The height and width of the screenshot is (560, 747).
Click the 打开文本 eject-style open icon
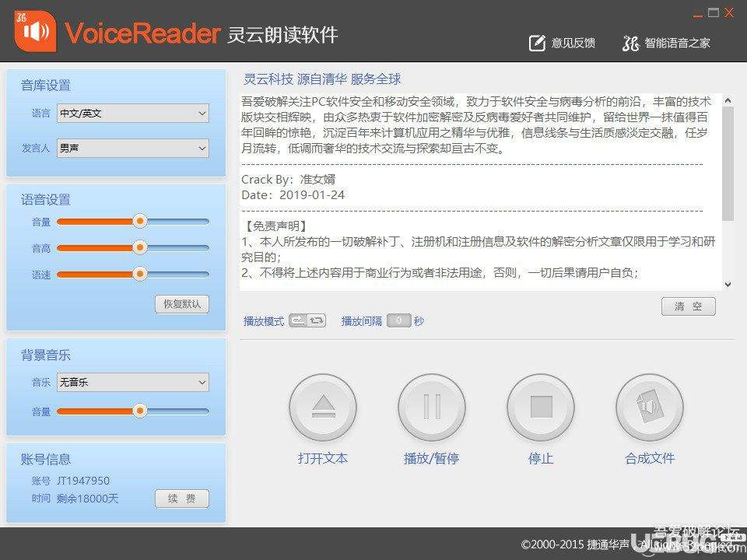click(323, 407)
